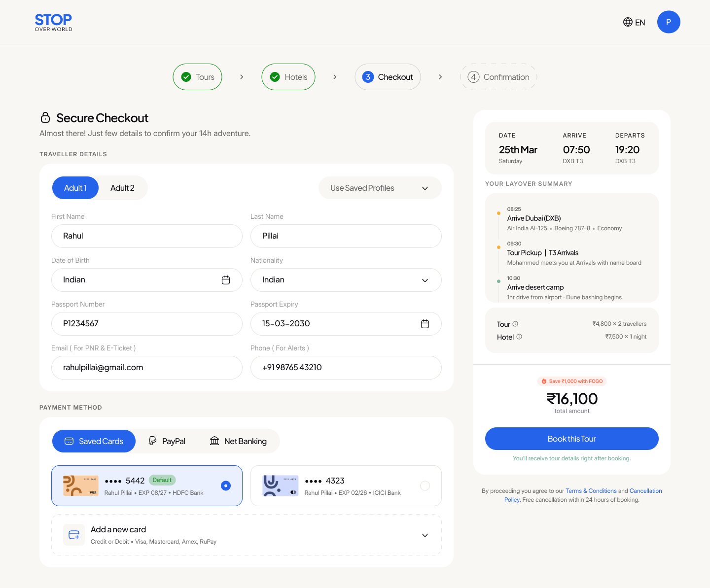Screen dimensions: 710x588
Task: Switch to the Adult 1 tab
Action: click(x=75, y=188)
